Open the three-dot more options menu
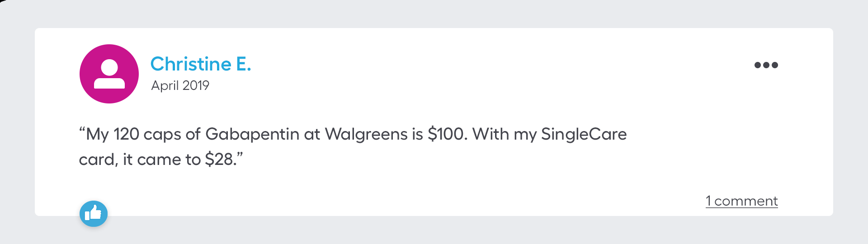This screenshot has width=868, height=244. [766, 65]
